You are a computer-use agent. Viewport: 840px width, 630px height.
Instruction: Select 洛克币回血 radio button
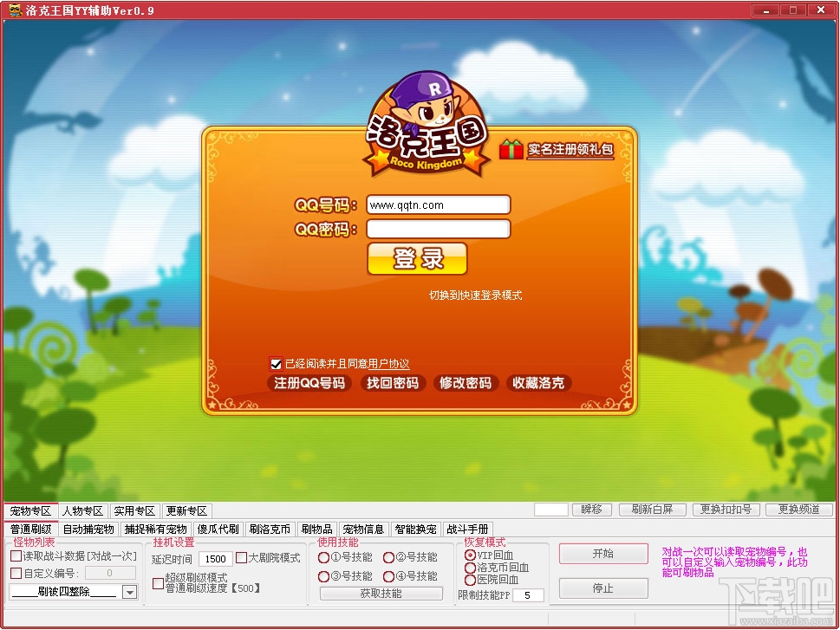coord(471,568)
